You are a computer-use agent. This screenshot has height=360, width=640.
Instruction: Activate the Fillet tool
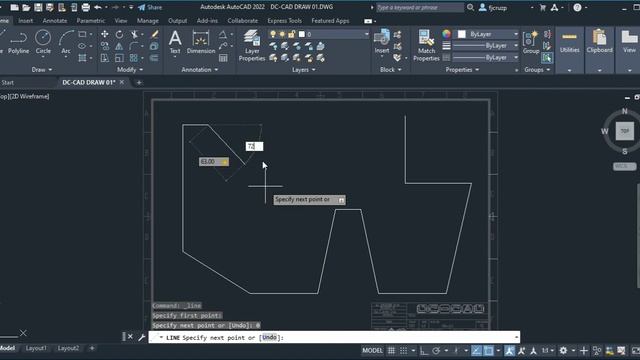134,46
